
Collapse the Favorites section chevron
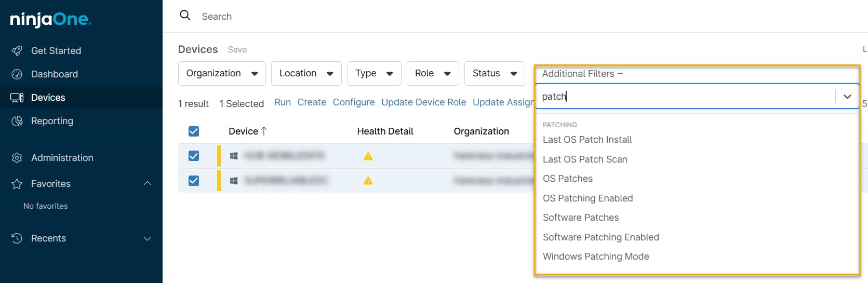pos(148,183)
